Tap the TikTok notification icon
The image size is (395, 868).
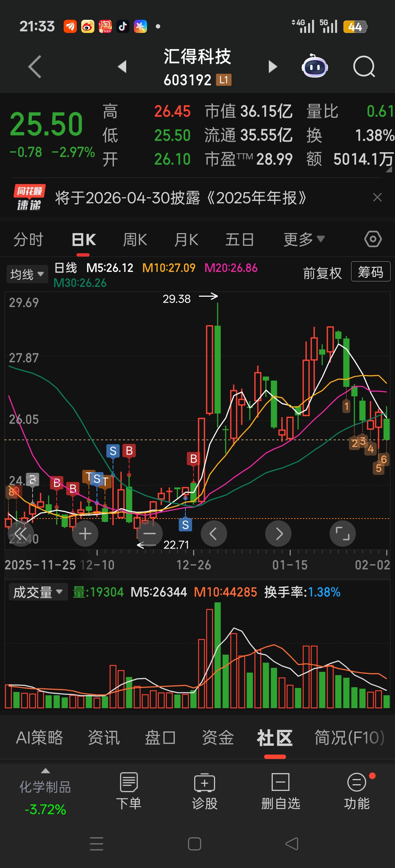[123, 26]
